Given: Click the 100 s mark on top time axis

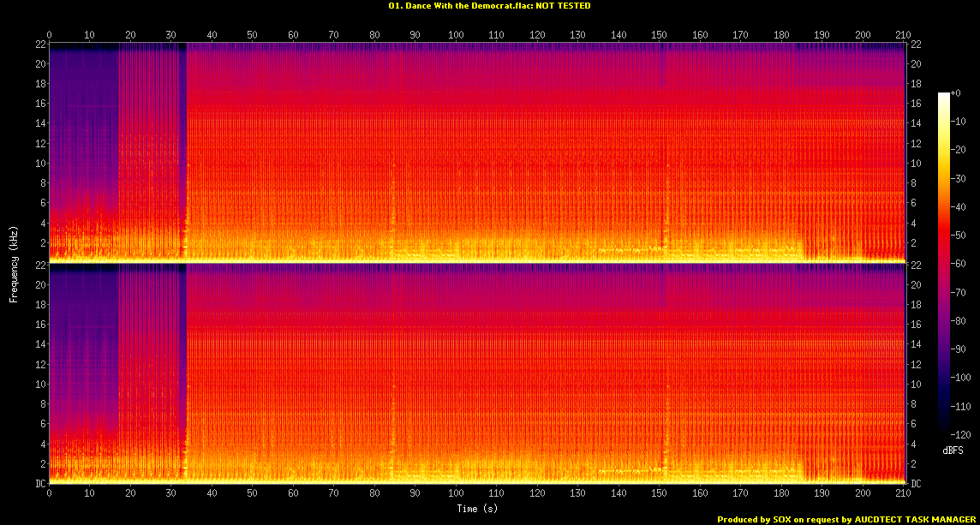Looking at the screenshot, I should coord(457,35).
